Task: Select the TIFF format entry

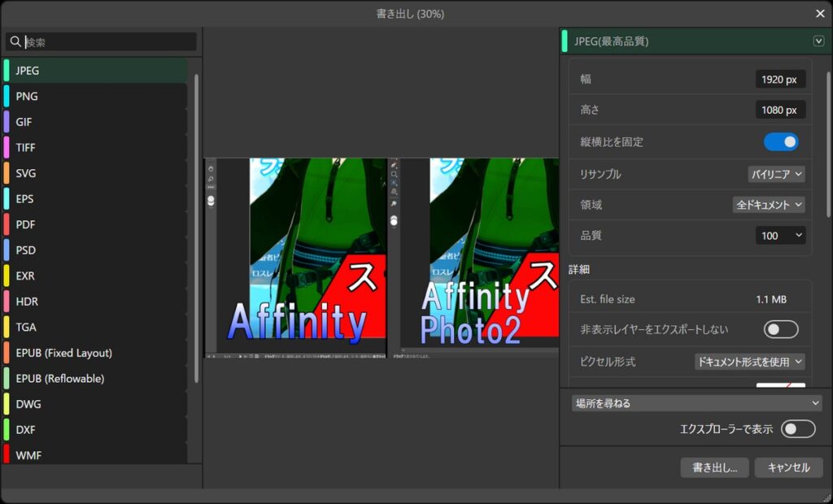Action: tap(26, 147)
